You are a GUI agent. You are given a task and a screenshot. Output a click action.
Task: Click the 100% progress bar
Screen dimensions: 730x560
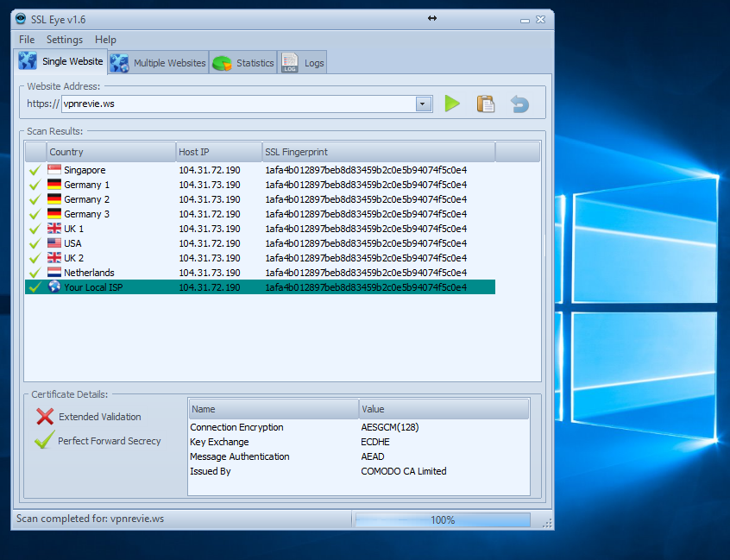pos(442,519)
